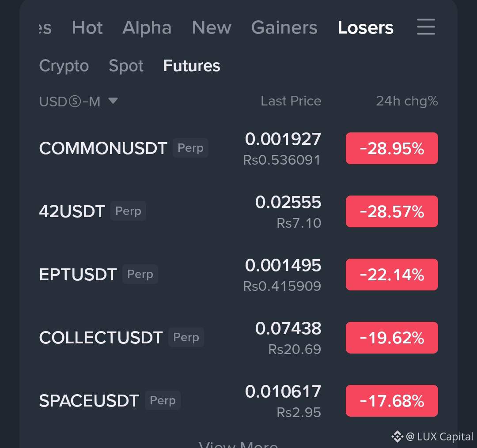This screenshot has height=448, width=477.
Task: Open the COLLECTUSDT pair details
Action: 101,337
